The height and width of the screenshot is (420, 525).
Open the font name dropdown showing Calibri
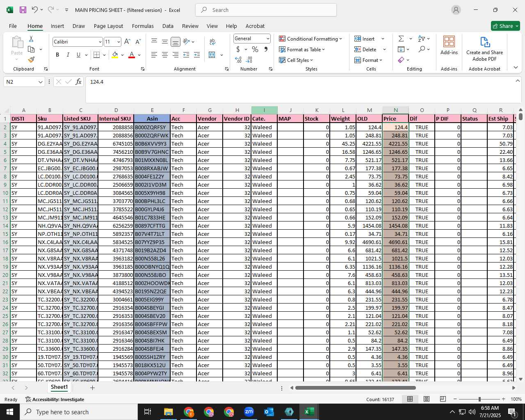point(100,42)
